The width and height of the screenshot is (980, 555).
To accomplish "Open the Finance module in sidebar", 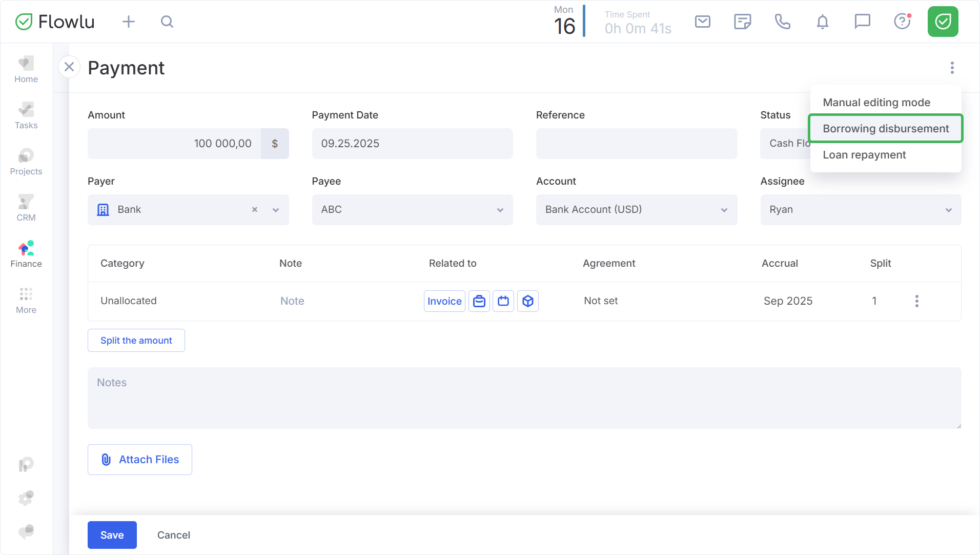I will (x=26, y=254).
